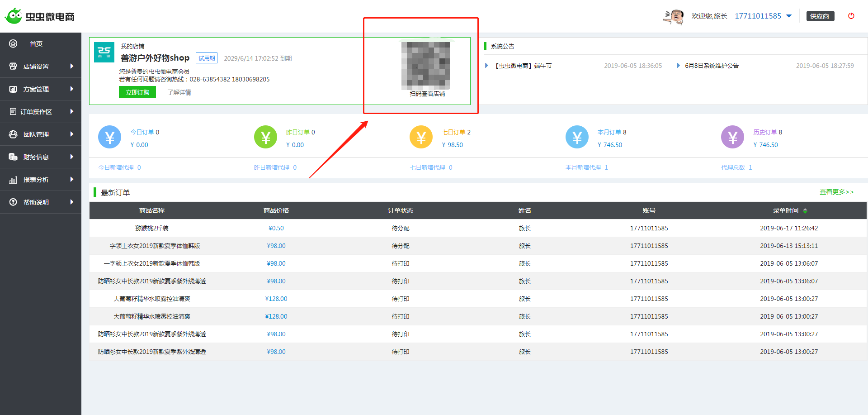Click timestamp 2019-06-13 15:13:11
Viewport: 868px width, 415px height.
789,246
